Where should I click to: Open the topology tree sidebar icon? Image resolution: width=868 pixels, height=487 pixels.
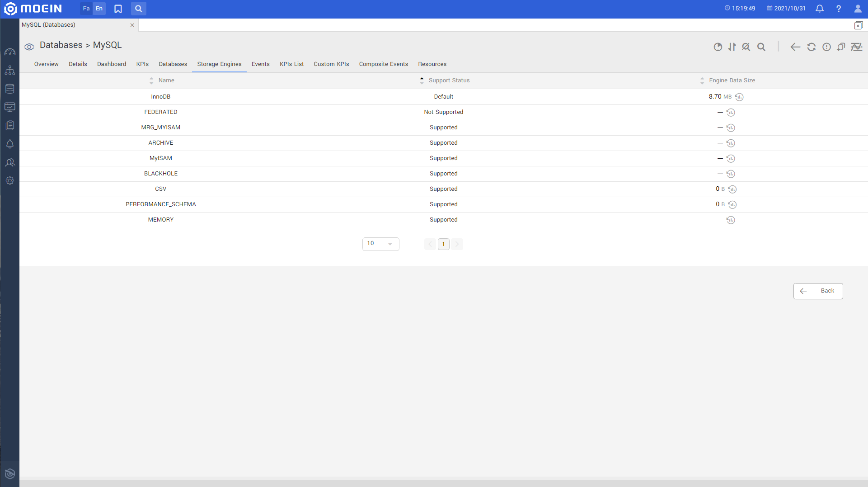pyautogui.click(x=10, y=71)
